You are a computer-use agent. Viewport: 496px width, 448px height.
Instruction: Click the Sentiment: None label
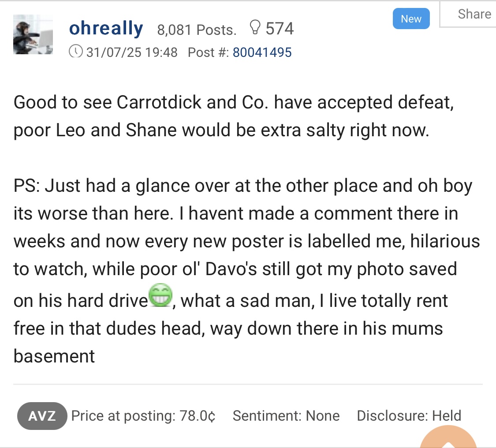[x=286, y=416]
